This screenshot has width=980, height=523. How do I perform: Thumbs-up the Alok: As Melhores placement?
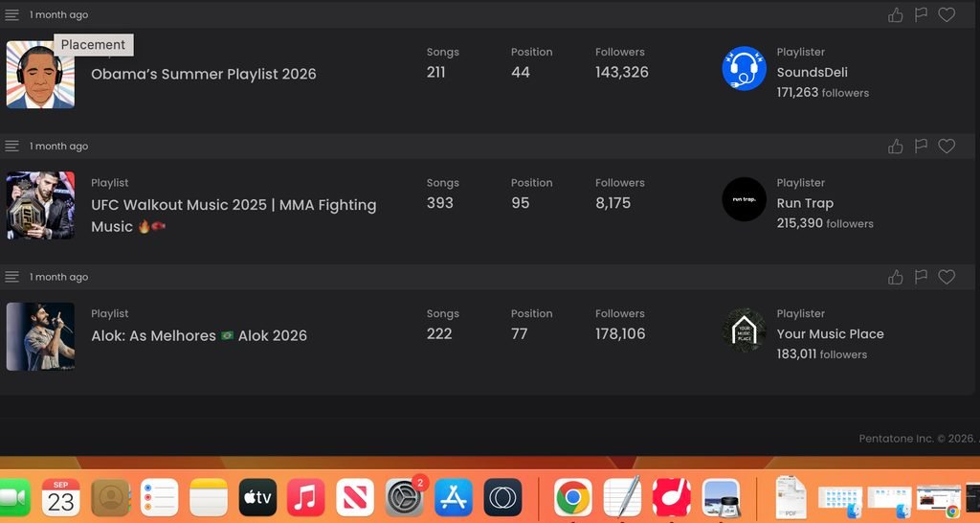pyautogui.click(x=896, y=277)
